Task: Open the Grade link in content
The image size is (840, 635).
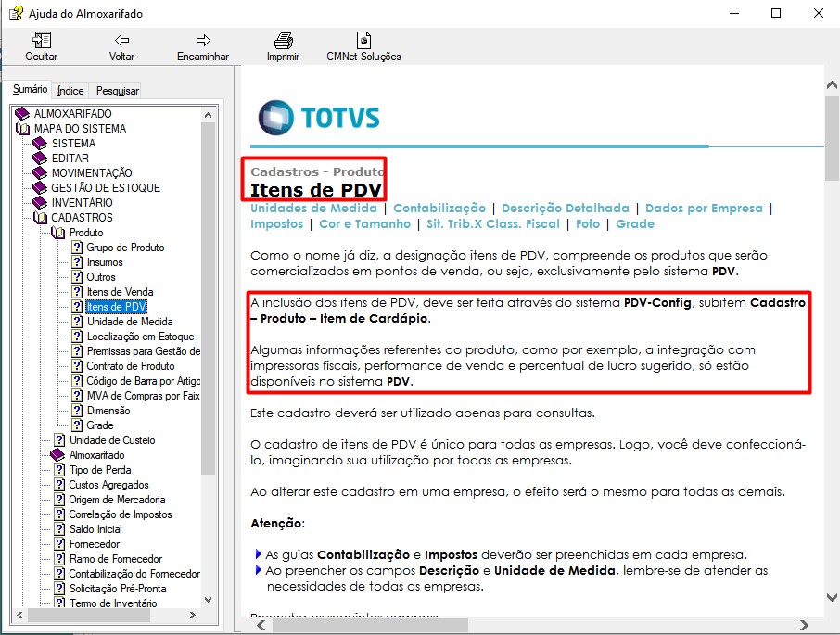Action: coord(635,223)
